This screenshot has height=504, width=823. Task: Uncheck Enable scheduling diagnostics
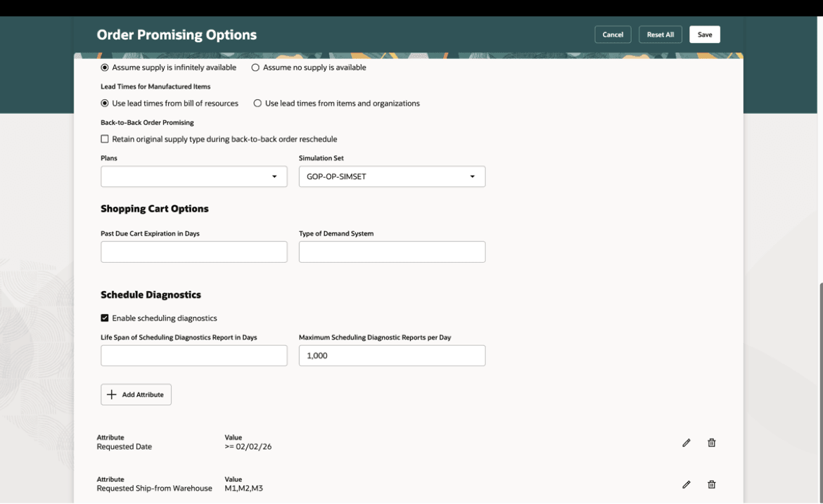(105, 318)
